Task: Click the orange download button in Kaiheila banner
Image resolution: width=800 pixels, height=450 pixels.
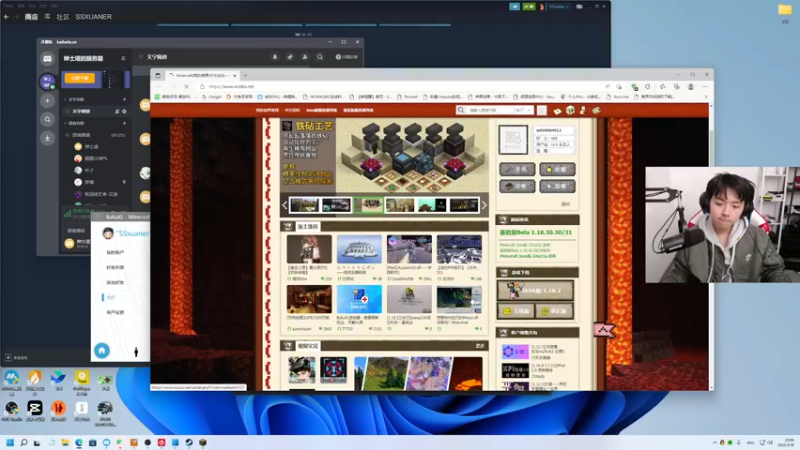Action: (80, 78)
